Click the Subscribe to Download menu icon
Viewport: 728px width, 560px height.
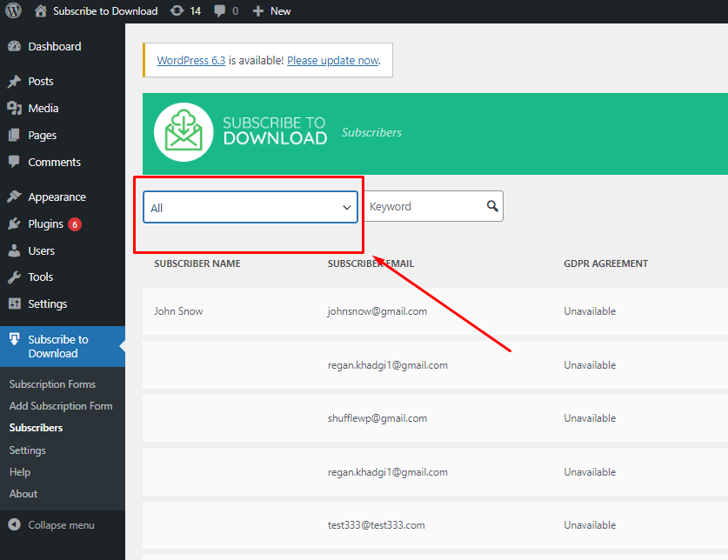[15, 339]
